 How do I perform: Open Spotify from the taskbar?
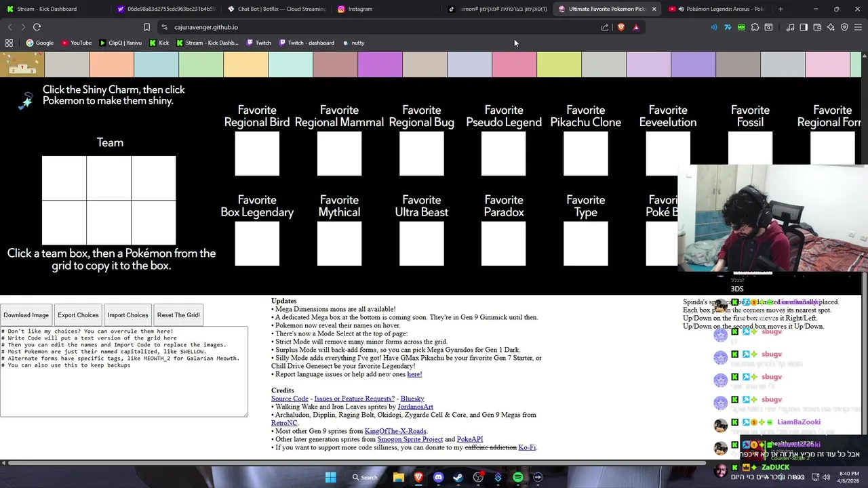click(x=518, y=477)
